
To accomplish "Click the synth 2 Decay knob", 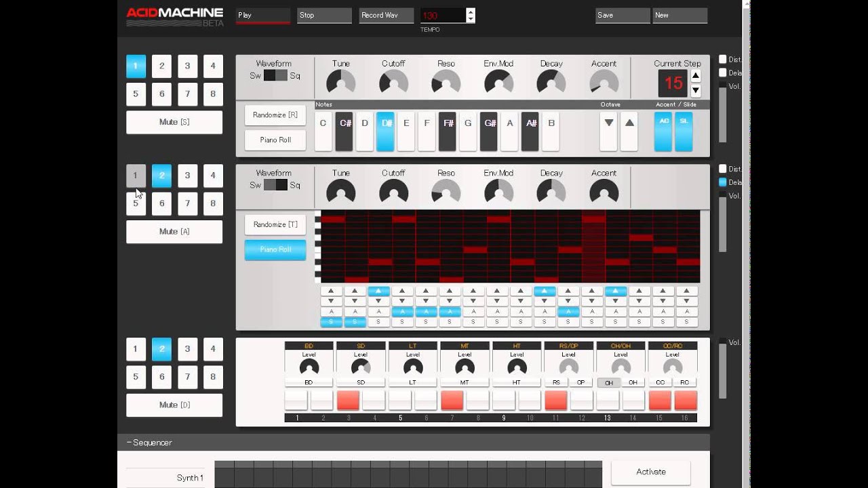I will [x=551, y=192].
